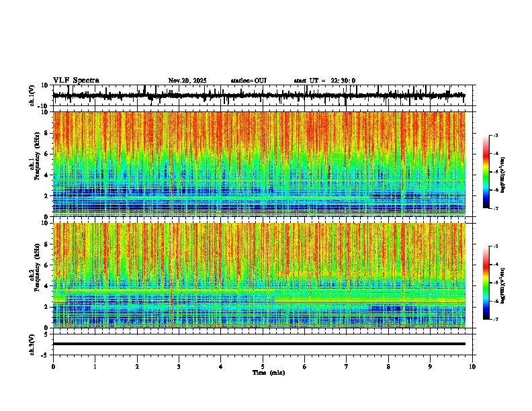Click the ch.1 voltage waveform panel at top
532x411 pixels.
[x=263, y=95]
